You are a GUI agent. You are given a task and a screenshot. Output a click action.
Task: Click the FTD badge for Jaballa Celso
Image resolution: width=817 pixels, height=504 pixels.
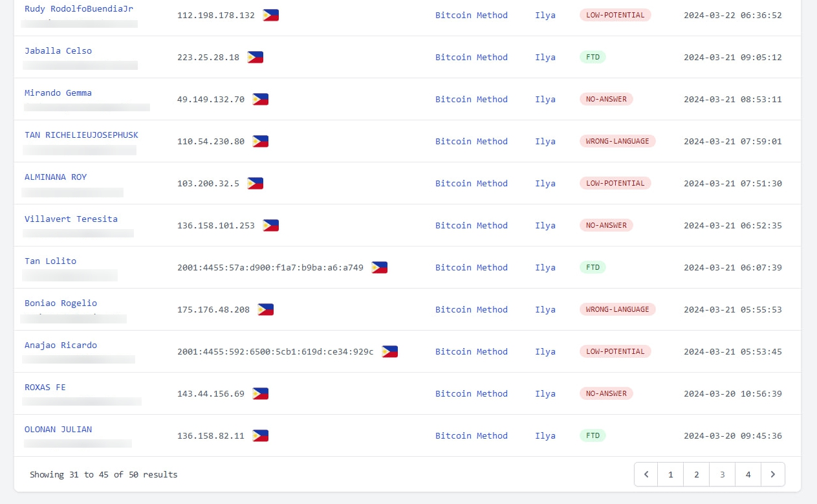(593, 57)
